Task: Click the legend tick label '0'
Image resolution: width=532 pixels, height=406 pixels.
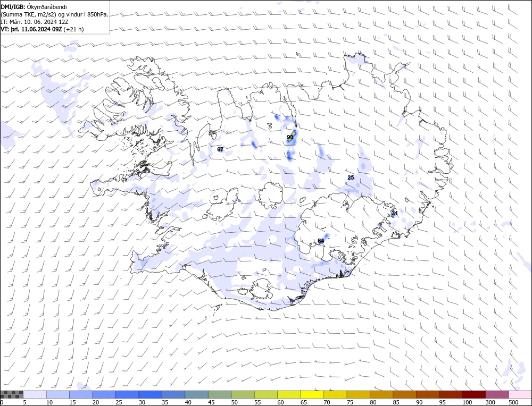Action: coord(2,402)
